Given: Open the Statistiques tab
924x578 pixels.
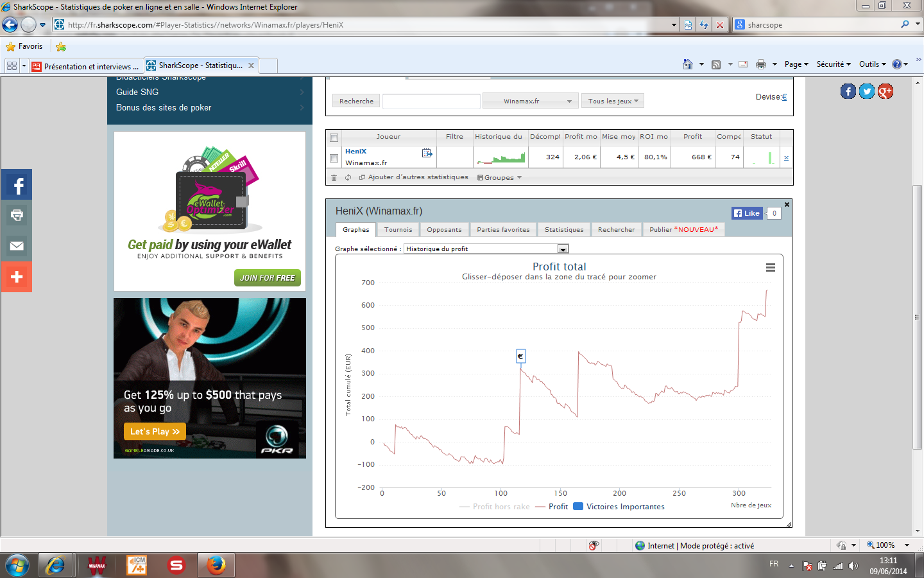Looking at the screenshot, I should click(x=563, y=230).
